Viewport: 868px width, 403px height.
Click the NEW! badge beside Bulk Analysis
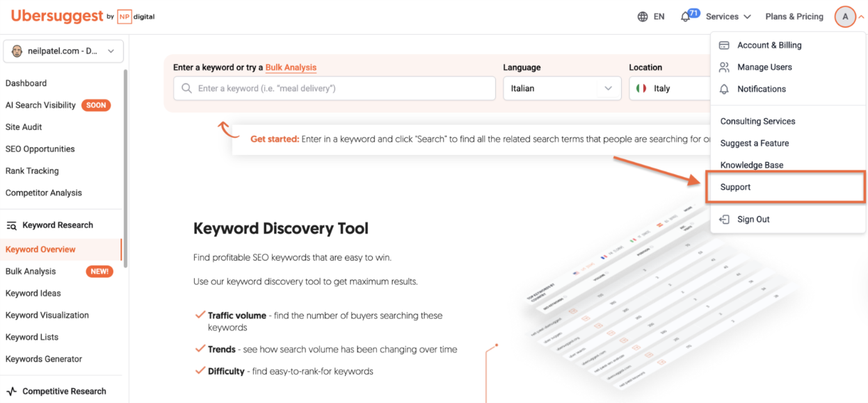tap(99, 272)
